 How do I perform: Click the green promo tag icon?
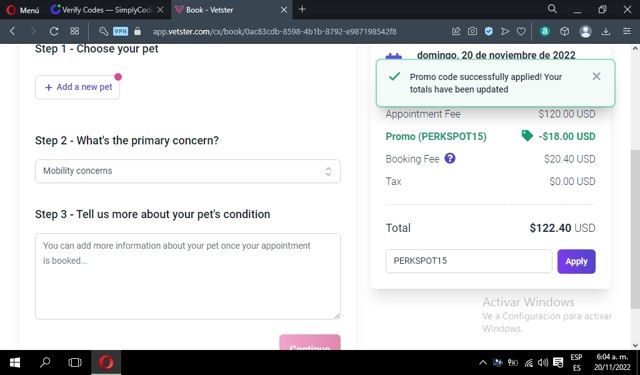coord(527,136)
